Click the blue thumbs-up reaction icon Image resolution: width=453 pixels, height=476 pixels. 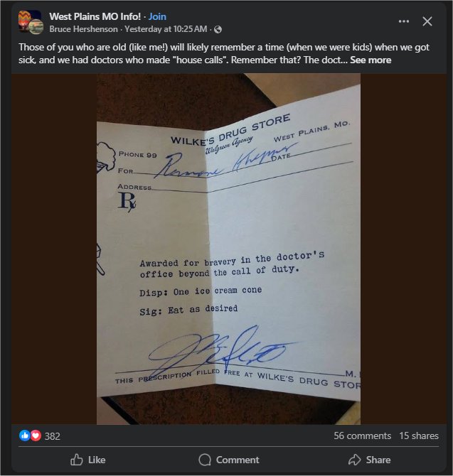[x=25, y=436]
